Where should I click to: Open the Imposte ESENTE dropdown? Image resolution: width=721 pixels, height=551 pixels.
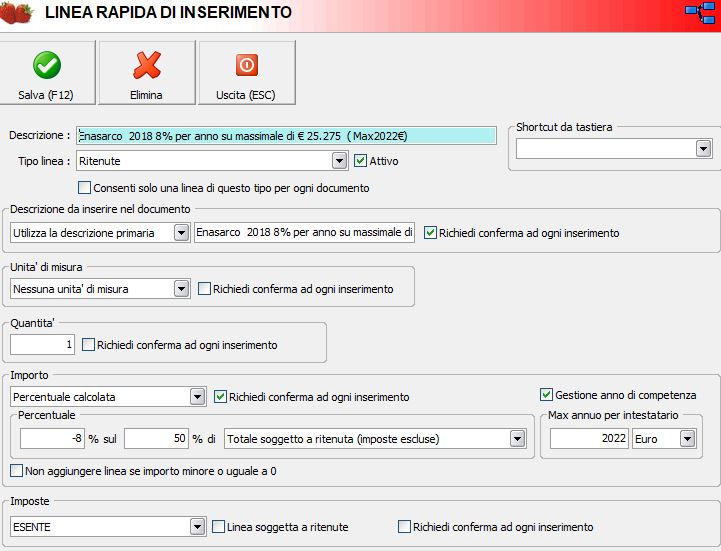point(197,527)
